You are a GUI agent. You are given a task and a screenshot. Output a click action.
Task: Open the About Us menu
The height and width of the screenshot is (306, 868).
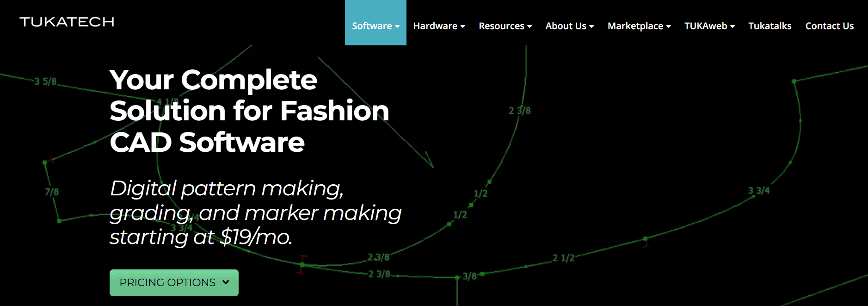pos(569,26)
